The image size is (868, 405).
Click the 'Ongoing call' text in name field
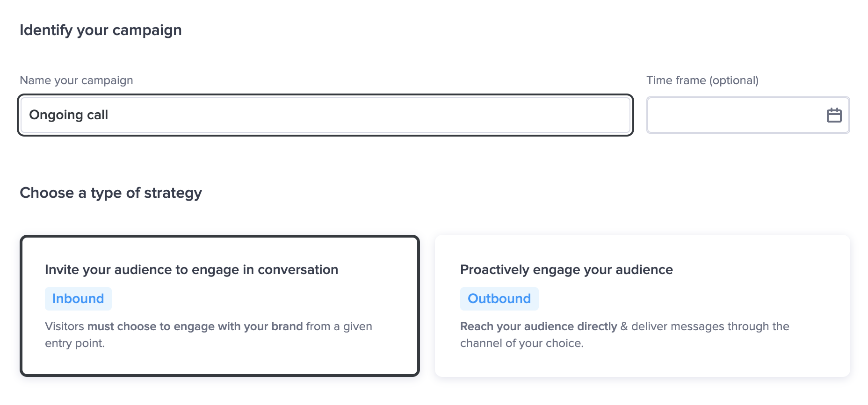point(69,115)
